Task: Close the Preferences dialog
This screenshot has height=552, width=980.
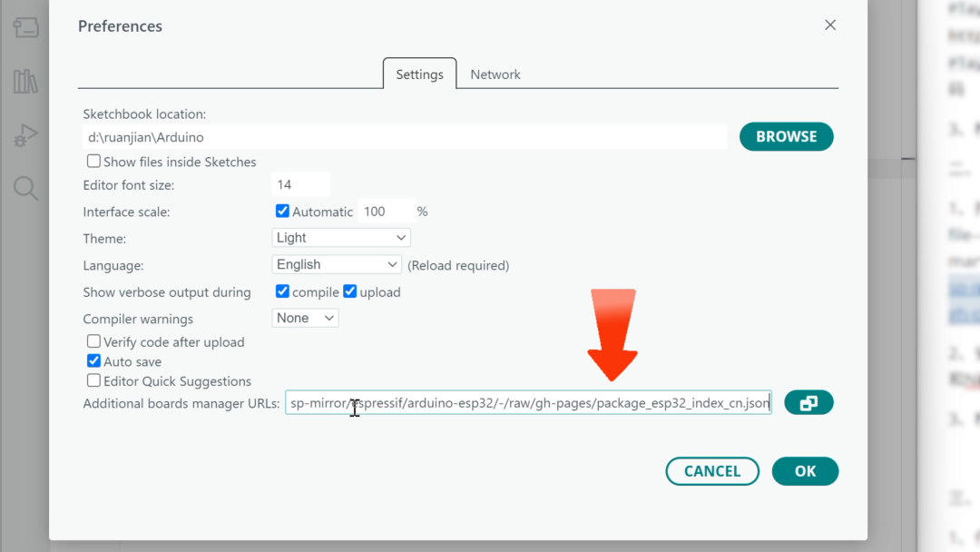Action: tap(830, 25)
